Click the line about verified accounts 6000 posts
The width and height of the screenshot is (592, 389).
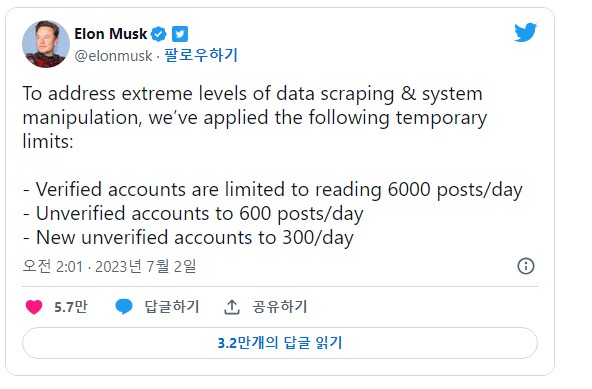point(273,190)
